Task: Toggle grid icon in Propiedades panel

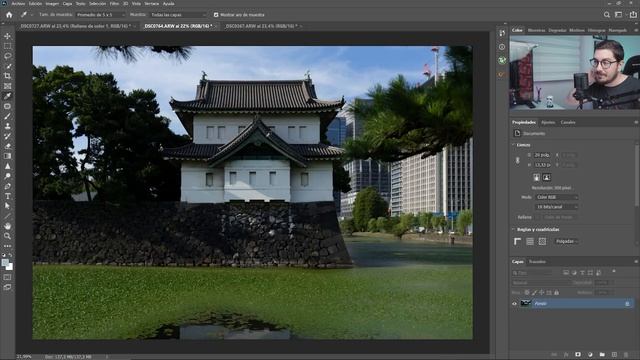Action: click(542, 241)
